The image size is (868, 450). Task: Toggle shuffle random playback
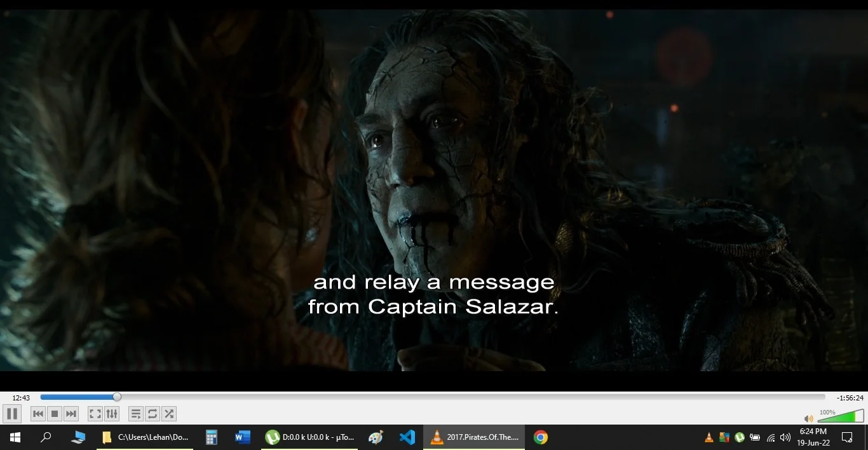(x=169, y=414)
